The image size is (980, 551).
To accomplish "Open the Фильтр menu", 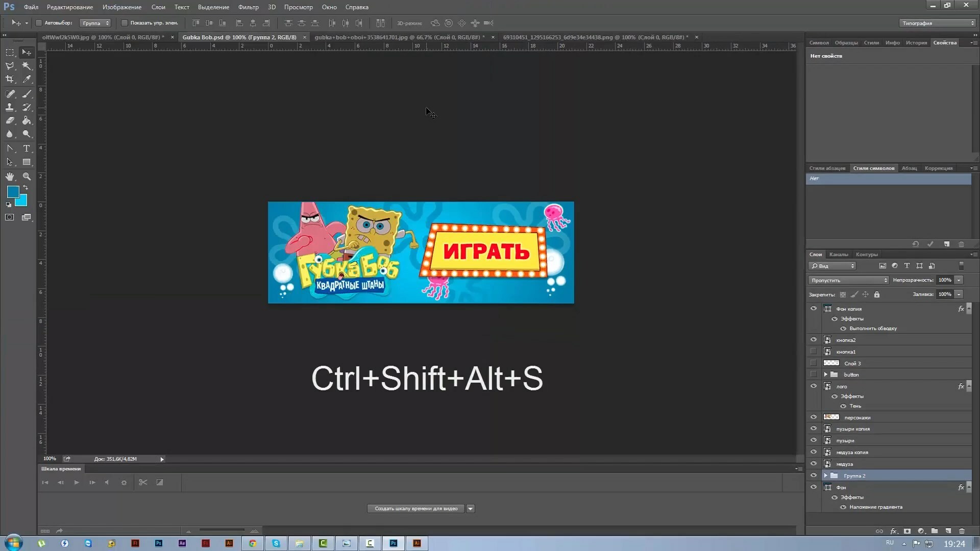I will [249, 7].
